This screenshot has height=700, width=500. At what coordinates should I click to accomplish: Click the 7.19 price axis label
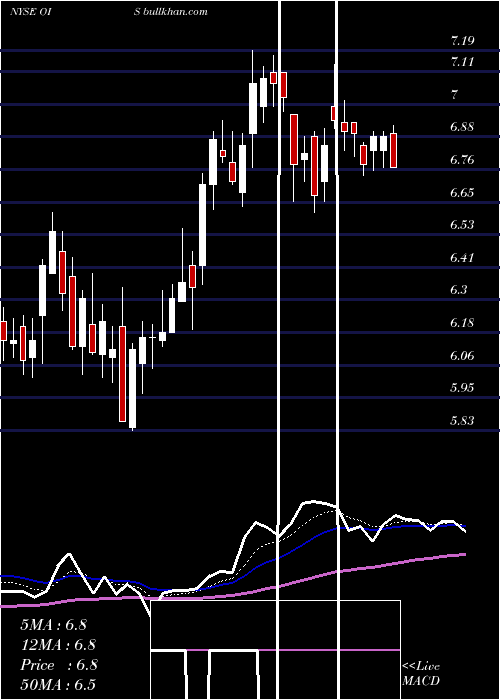pyautogui.click(x=462, y=41)
